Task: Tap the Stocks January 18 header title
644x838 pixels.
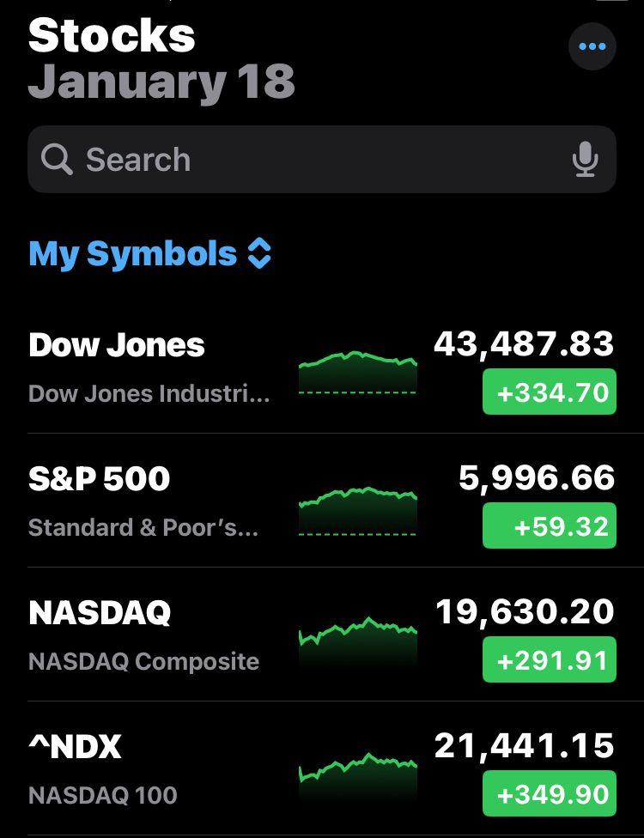Action: 161,58
